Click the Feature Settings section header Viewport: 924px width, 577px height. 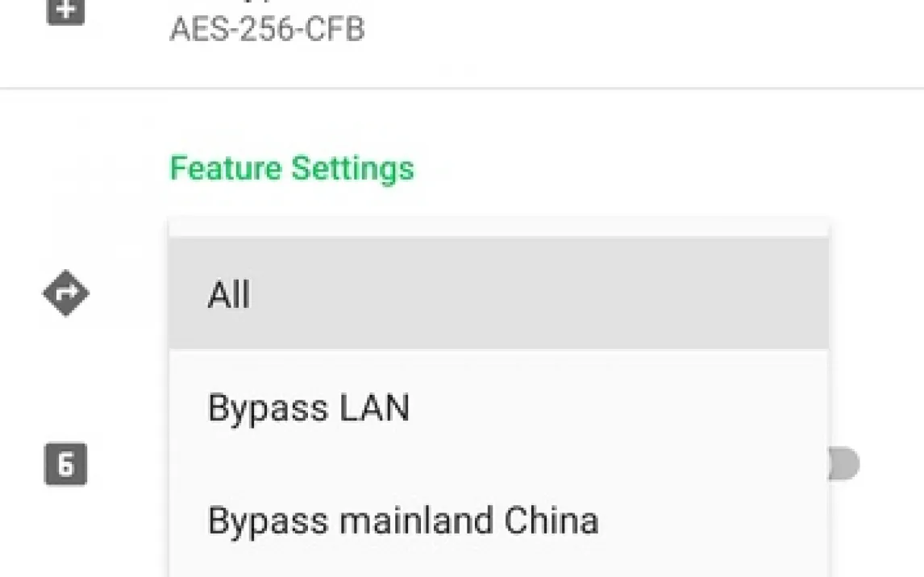point(292,168)
